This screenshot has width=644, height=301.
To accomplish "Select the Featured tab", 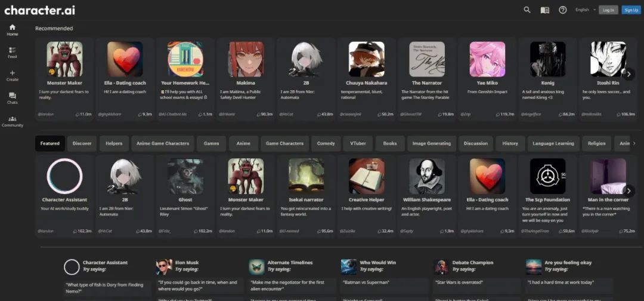I will coord(49,143).
